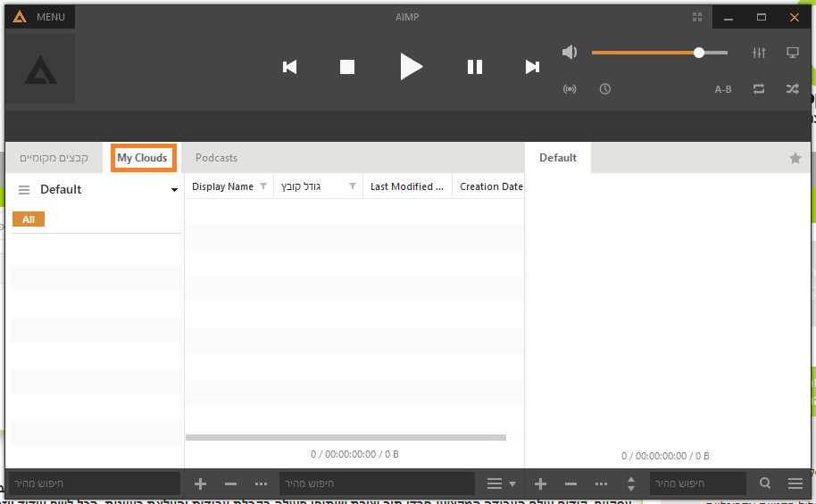Toggle the A-B repeat section
Screen dimensions: 816x504
click(x=723, y=89)
